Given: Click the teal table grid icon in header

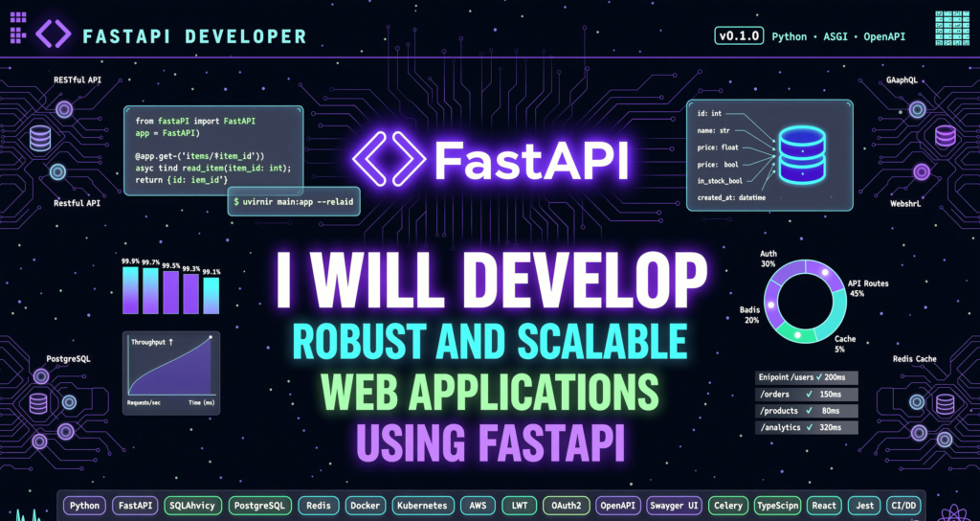Looking at the screenshot, I should pos(950,28).
